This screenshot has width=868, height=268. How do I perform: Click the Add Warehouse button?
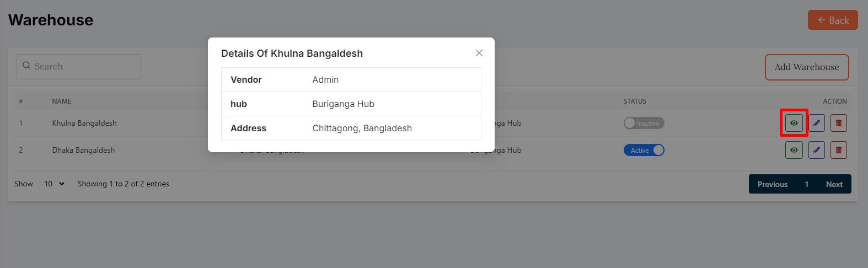806,67
